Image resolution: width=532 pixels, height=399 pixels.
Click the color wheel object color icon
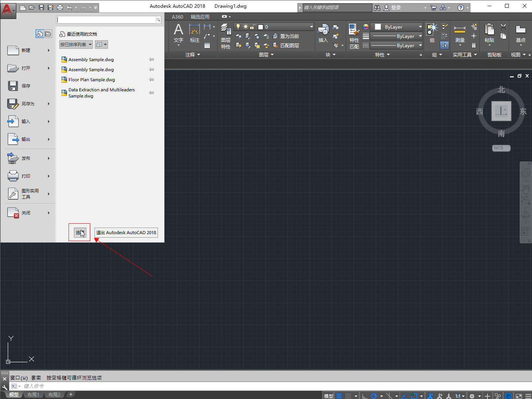pos(366,27)
